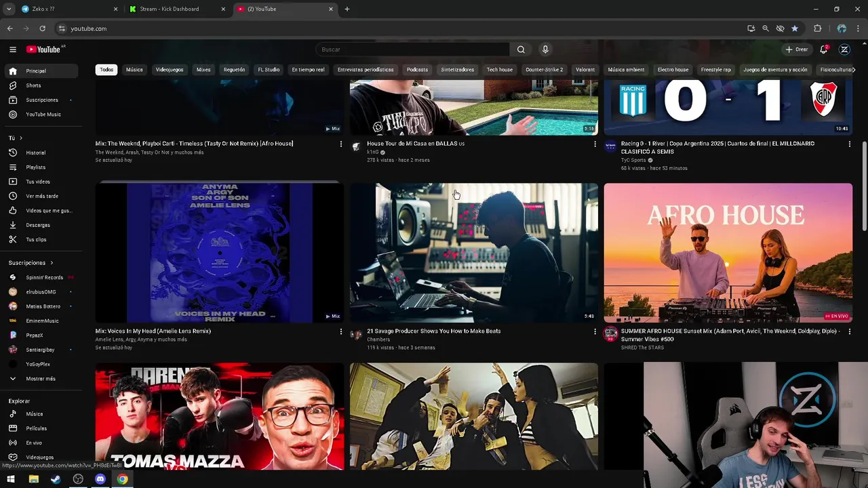This screenshot has width=868, height=488.
Task: Open the account avatar menu
Action: pos(844,49)
